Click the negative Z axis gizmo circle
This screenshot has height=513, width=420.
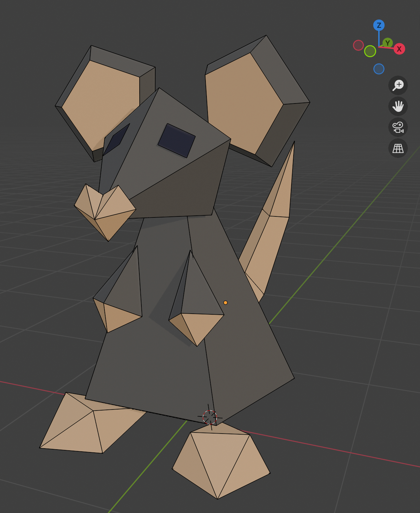[x=379, y=69]
